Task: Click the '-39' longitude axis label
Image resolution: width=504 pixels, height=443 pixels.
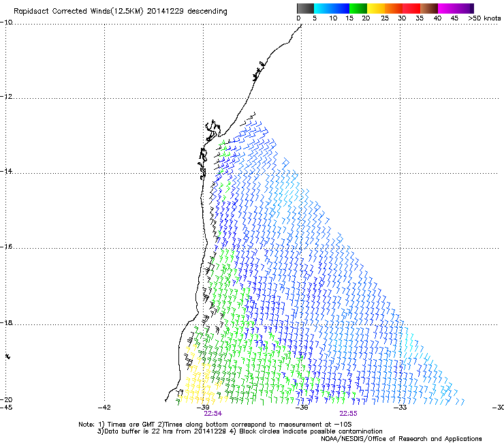Action: click(x=203, y=408)
